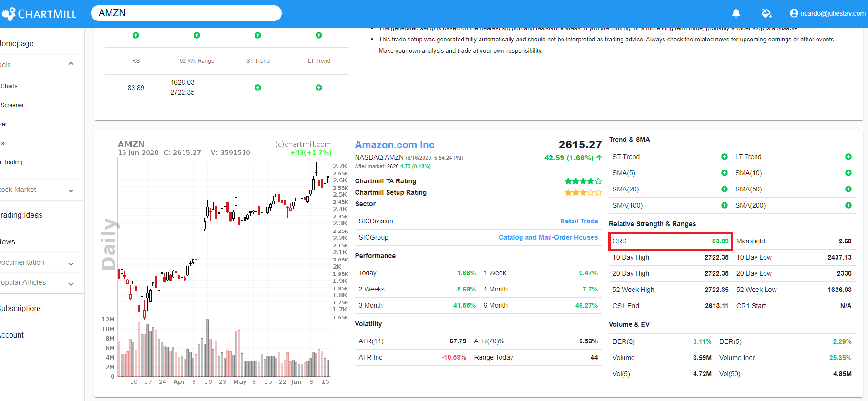Open Charts in the sidebar

coord(9,86)
